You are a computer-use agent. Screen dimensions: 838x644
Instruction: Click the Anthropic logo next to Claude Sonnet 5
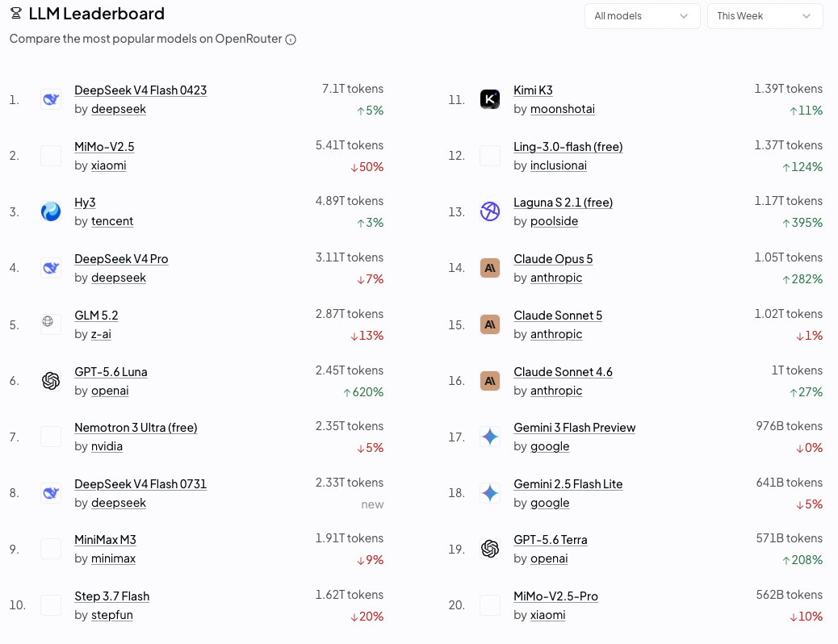click(x=490, y=324)
